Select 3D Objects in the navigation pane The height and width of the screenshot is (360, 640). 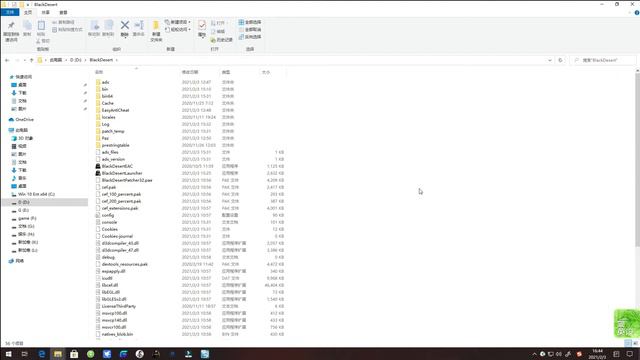coord(25,138)
